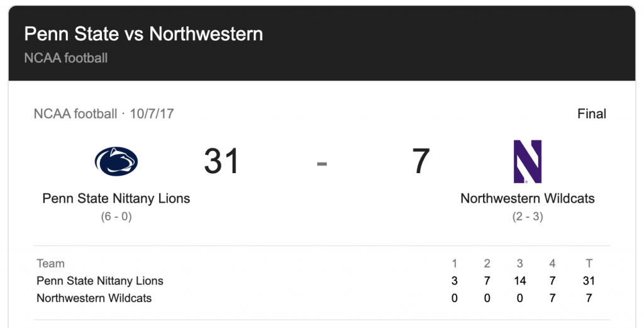Open the Penn State vs Northwestern header title

click(x=143, y=34)
